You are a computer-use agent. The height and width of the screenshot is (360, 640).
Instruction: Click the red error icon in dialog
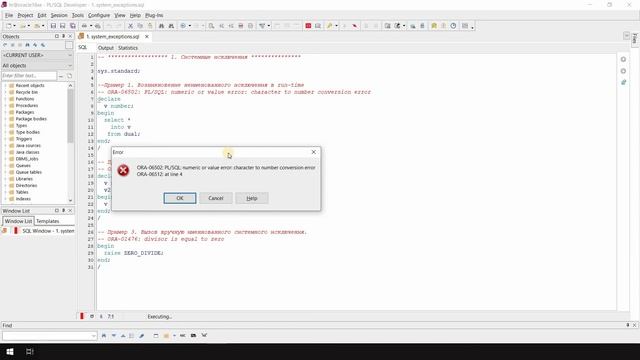coord(123,170)
